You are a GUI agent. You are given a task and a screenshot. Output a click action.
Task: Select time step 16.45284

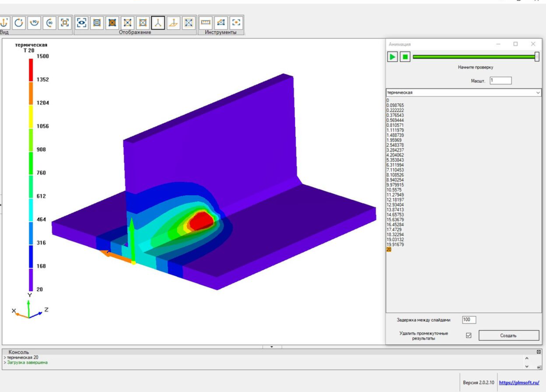click(x=395, y=225)
